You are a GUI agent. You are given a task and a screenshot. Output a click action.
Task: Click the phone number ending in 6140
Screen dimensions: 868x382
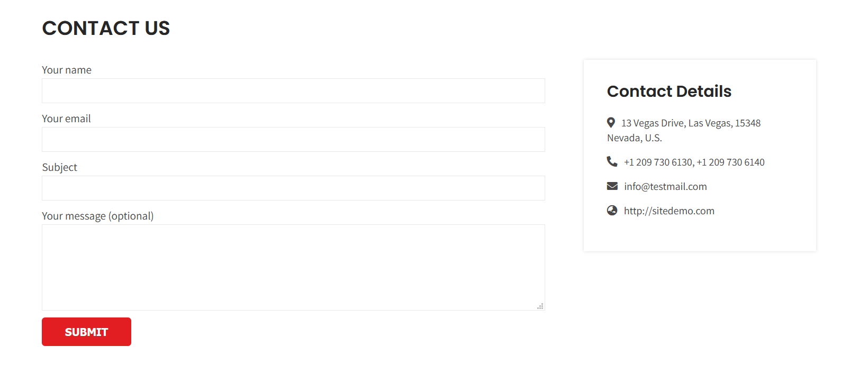pos(731,162)
